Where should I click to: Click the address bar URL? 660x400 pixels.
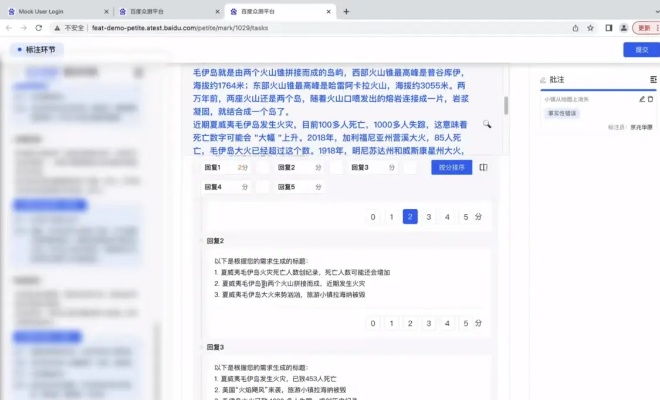(x=180, y=28)
